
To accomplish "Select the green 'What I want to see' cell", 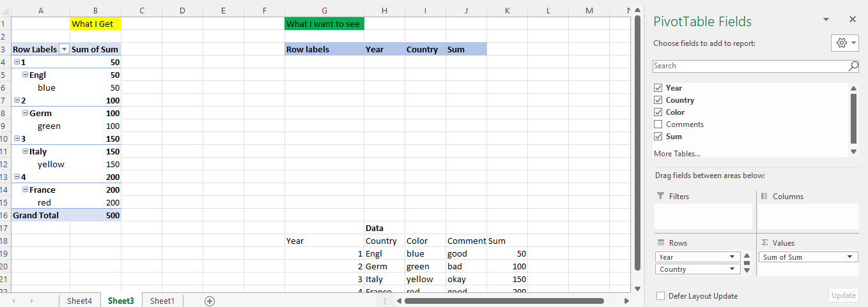I will coord(324,24).
